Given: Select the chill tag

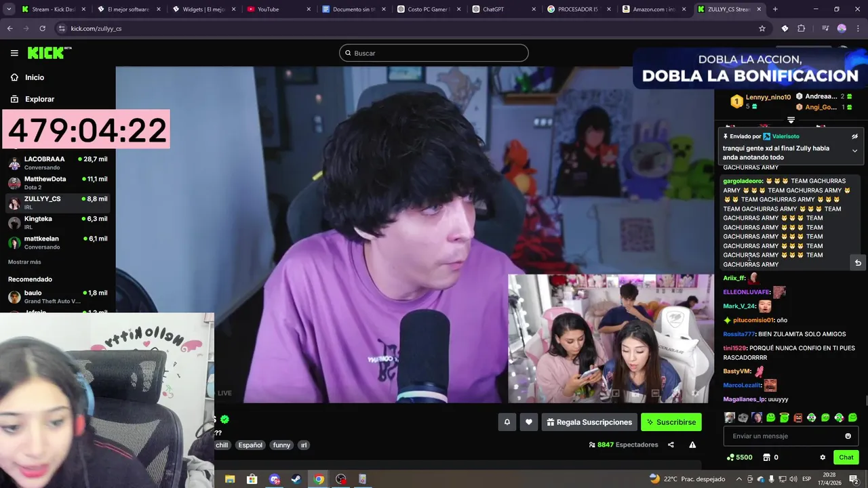Looking at the screenshot, I should coord(222,445).
